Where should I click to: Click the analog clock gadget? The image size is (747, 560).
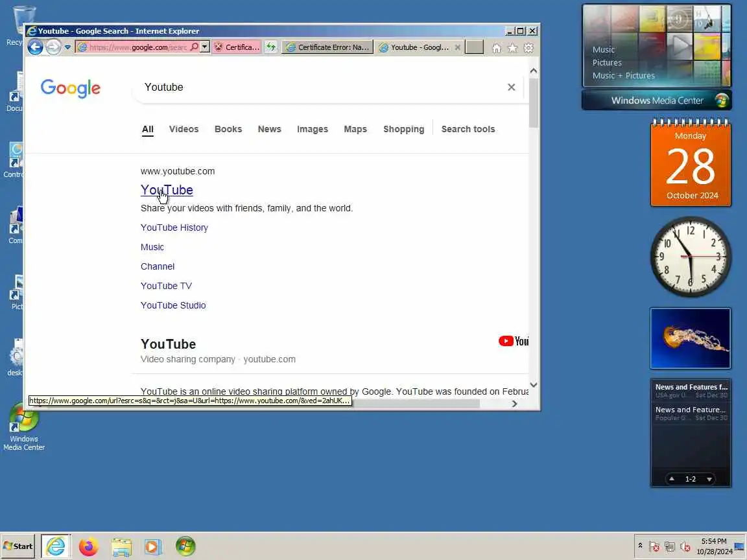691,257
